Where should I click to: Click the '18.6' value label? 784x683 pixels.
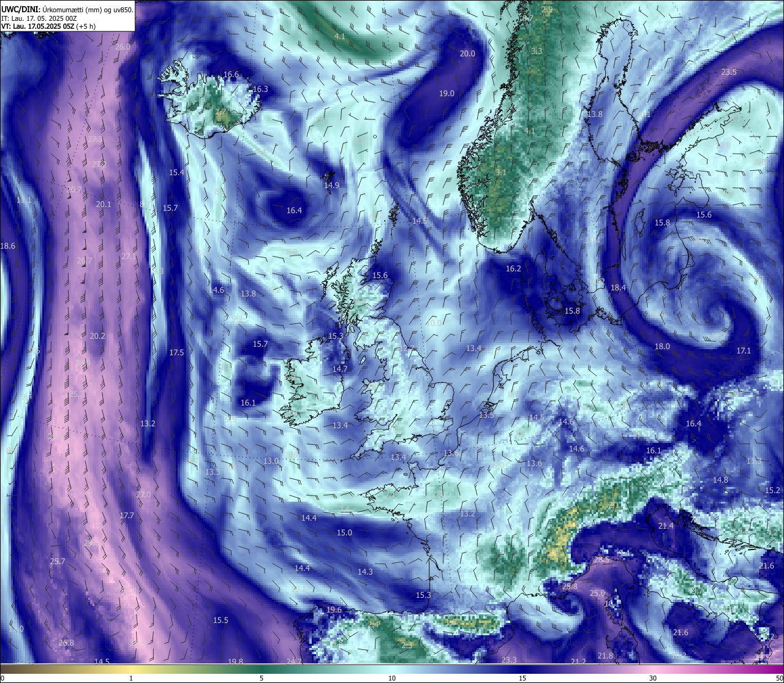click(x=7, y=246)
